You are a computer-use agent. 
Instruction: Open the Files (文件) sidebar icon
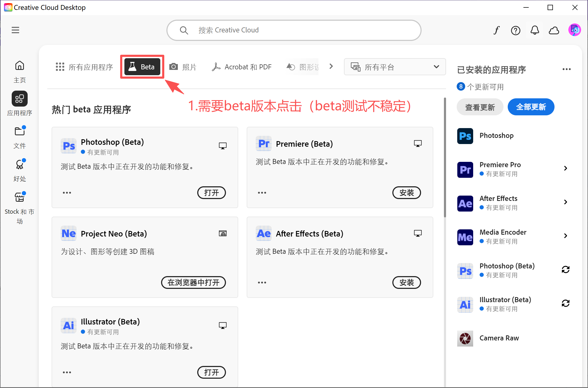pos(20,131)
